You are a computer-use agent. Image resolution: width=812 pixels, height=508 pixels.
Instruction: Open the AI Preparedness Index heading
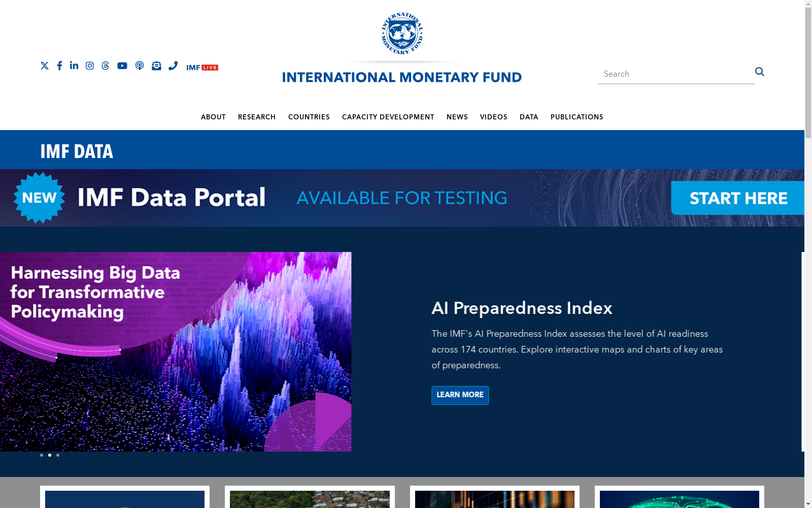pos(522,308)
